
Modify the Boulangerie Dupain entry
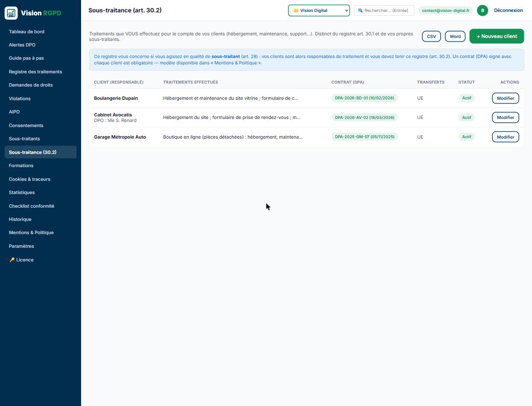tap(506, 98)
